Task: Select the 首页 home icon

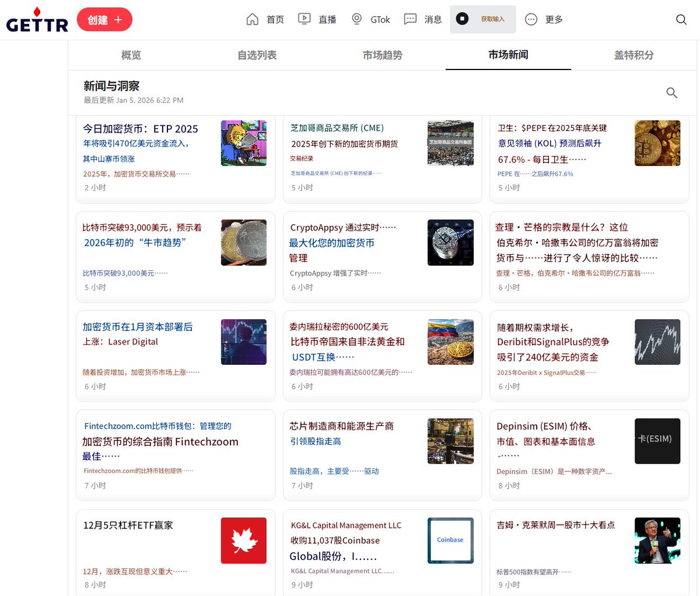Action: pyautogui.click(x=252, y=19)
